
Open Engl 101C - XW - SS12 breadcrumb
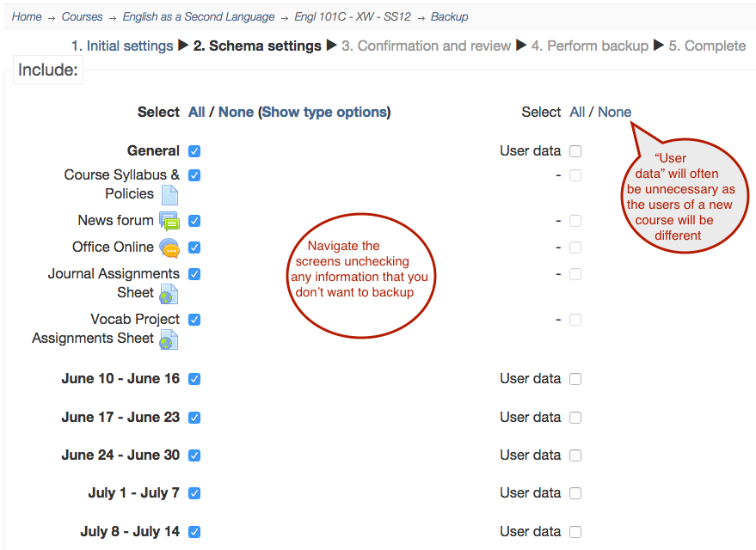(353, 17)
